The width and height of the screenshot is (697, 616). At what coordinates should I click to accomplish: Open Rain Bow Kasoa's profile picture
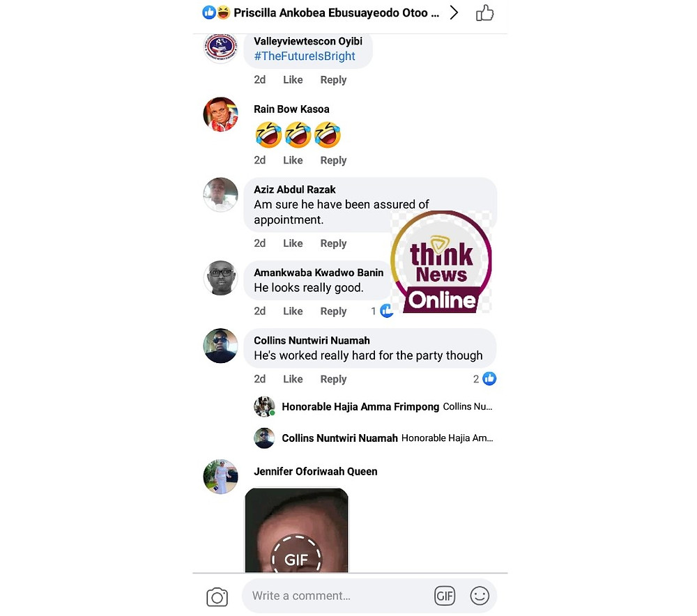point(220,114)
